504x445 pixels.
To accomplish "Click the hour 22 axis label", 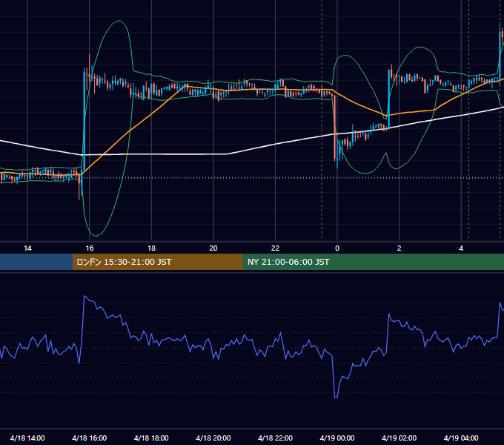I will (275, 248).
